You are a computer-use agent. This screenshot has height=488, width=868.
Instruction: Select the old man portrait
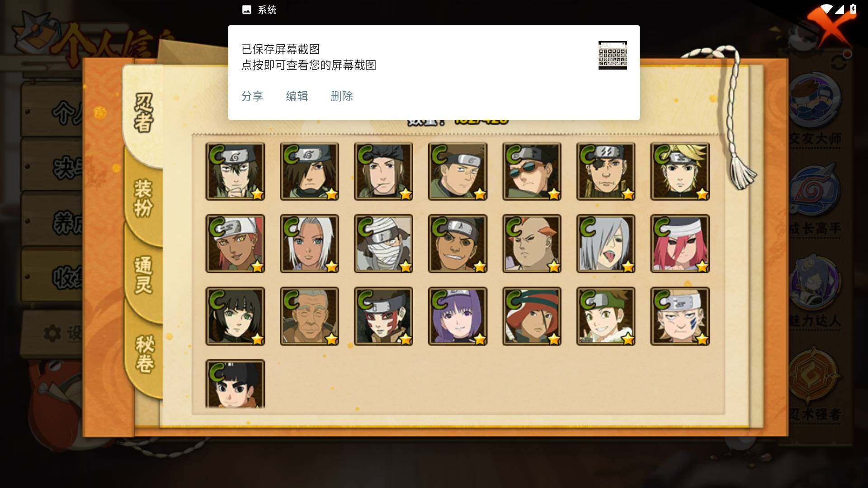(309, 316)
